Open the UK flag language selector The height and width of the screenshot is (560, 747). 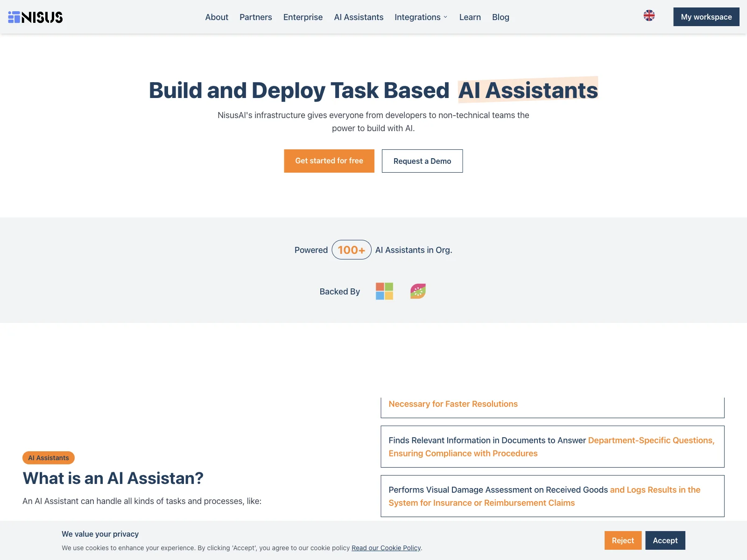(649, 15)
